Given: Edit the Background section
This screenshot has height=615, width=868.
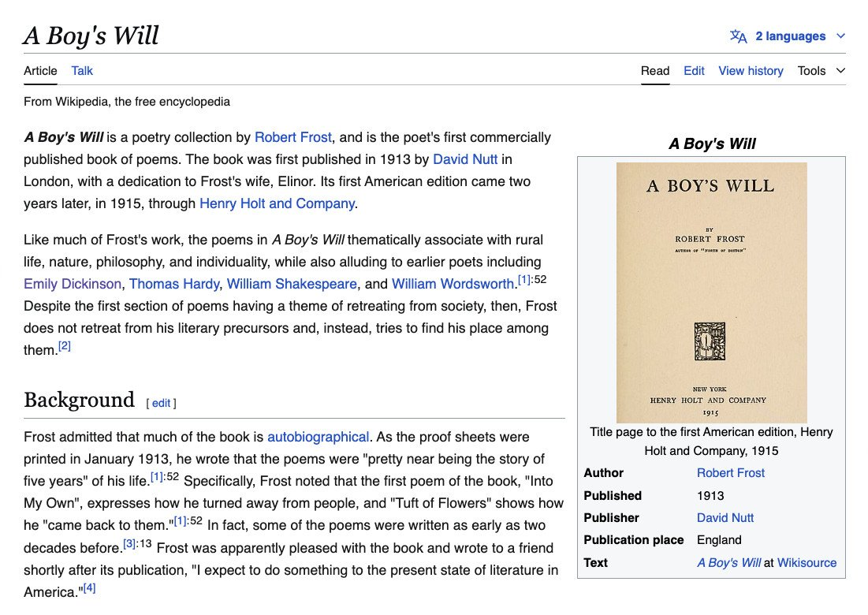Looking at the screenshot, I should coord(161,403).
